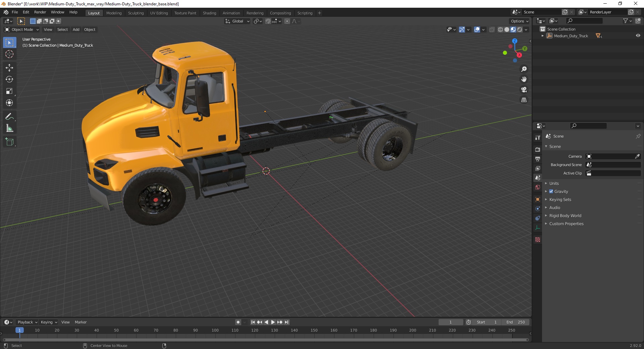Toggle snapping magnet

click(x=268, y=21)
